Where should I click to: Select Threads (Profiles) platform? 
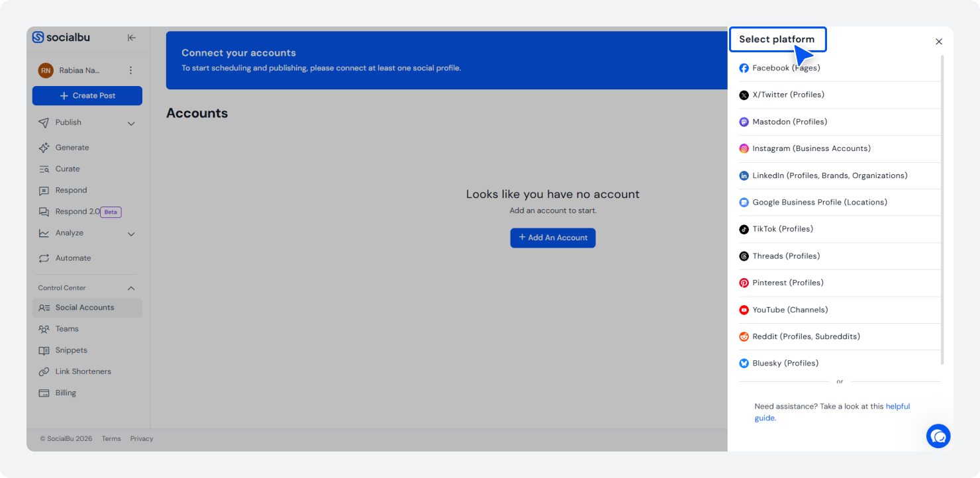840,256
